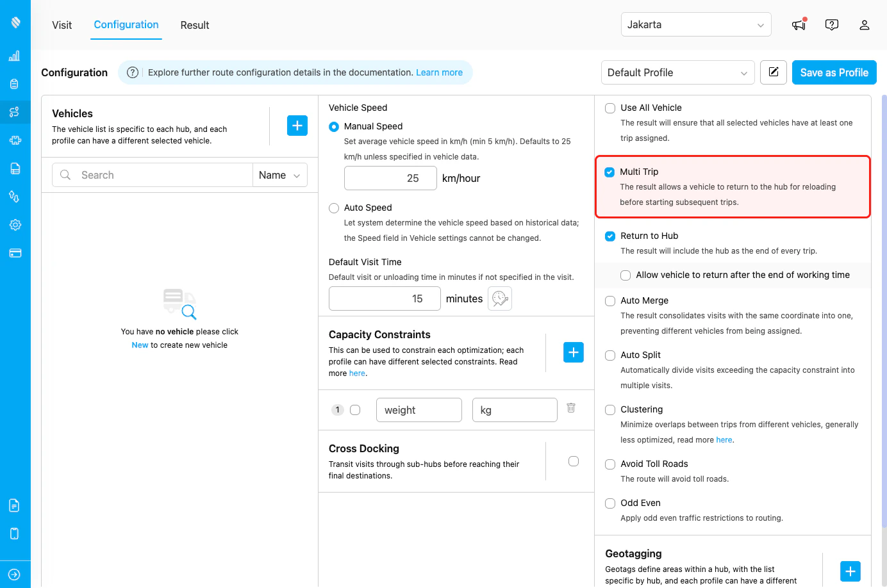Open the mobile phone icon in sidebar
887x588 pixels.
[x=15, y=534]
